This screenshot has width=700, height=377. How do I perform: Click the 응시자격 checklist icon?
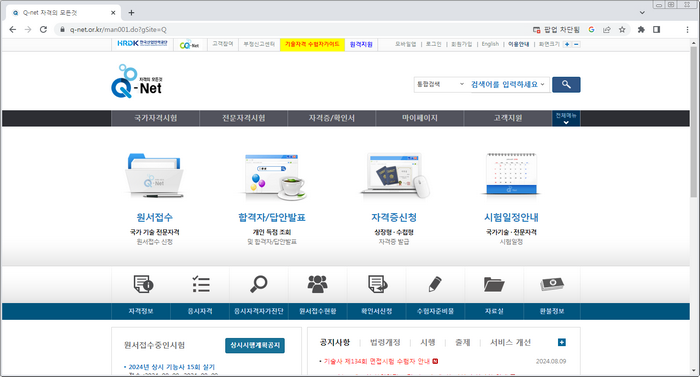point(201,284)
